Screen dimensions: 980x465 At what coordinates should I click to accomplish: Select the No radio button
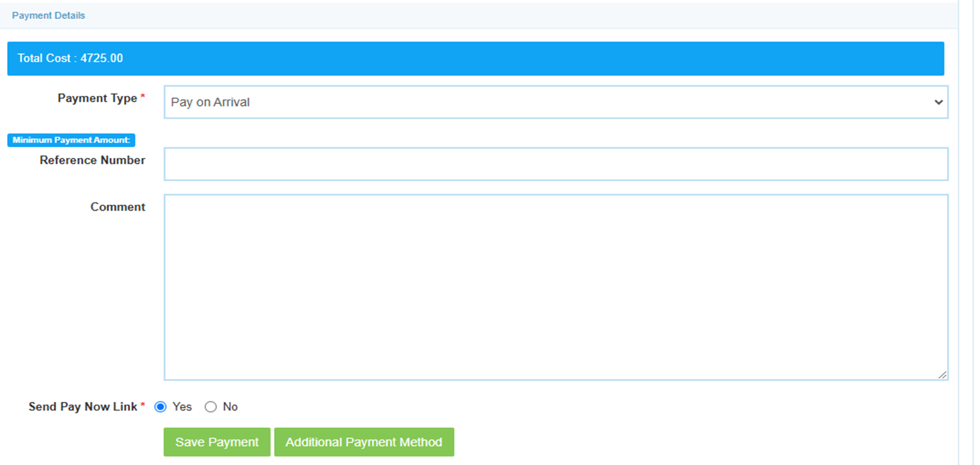click(211, 407)
